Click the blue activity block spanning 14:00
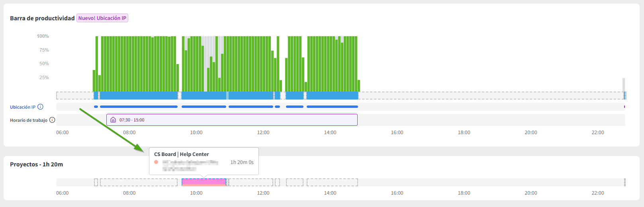Screen dimensions: 644x207 (332, 96)
